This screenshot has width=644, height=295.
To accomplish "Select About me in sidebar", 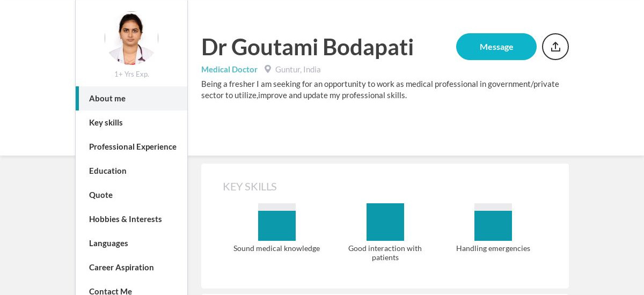I will tap(131, 98).
